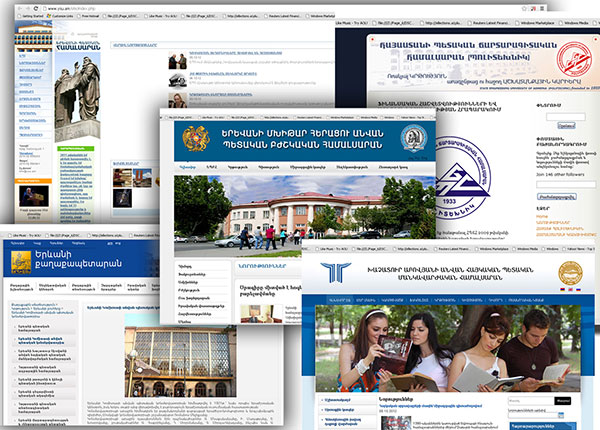
Task: Click the two-statues image on the YSU page
Action: (x=78, y=97)
